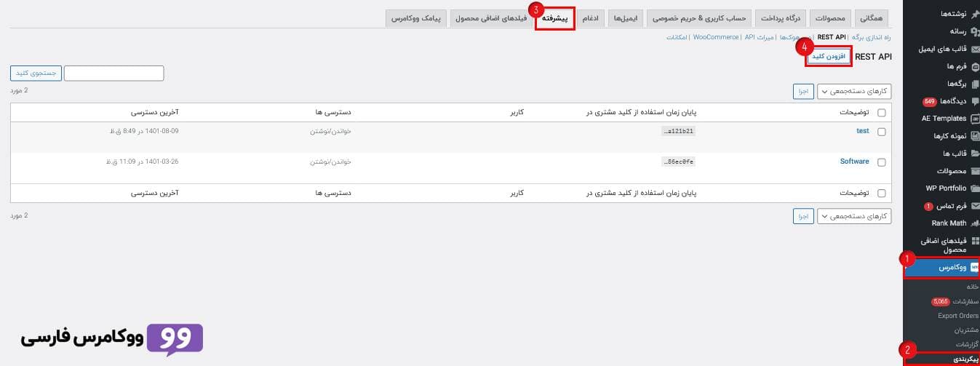Switch to فیلدهای اضافی محصول settings tab

coord(491,18)
